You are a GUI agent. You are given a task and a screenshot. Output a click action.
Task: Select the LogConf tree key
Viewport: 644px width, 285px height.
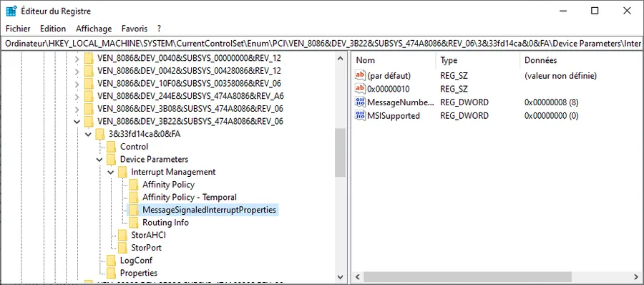pyautogui.click(x=137, y=261)
